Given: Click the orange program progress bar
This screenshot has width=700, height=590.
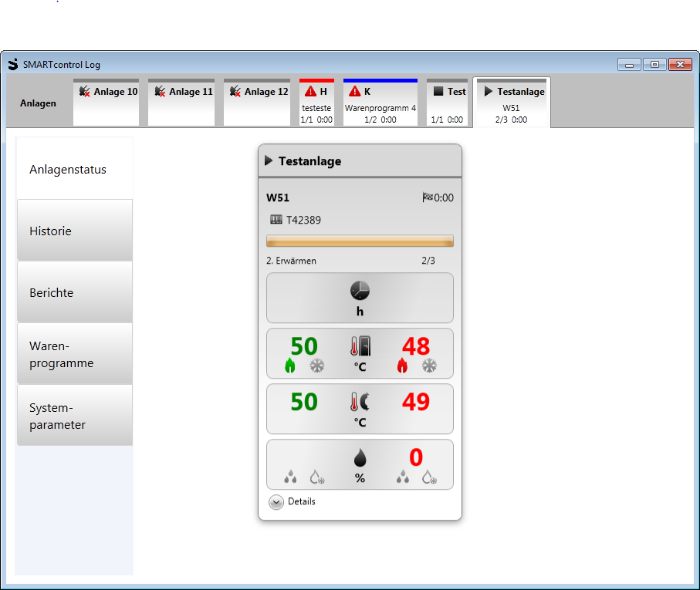Looking at the screenshot, I should 360,241.
